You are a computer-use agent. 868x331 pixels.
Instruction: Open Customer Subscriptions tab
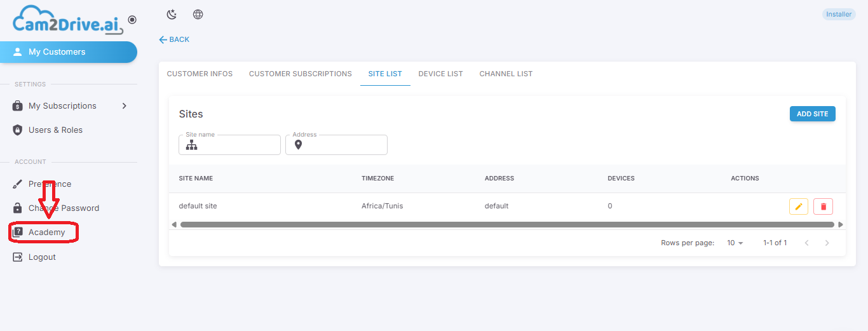[x=301, y=74]
